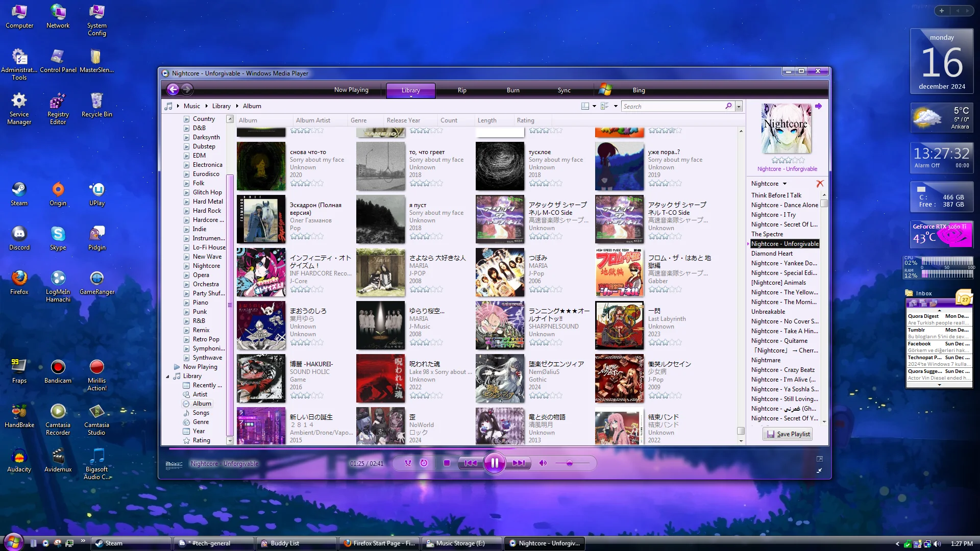This screenshot has width=980, height=551.
Task: Open the search box dropdown arrow
Action: pos(739,107)
